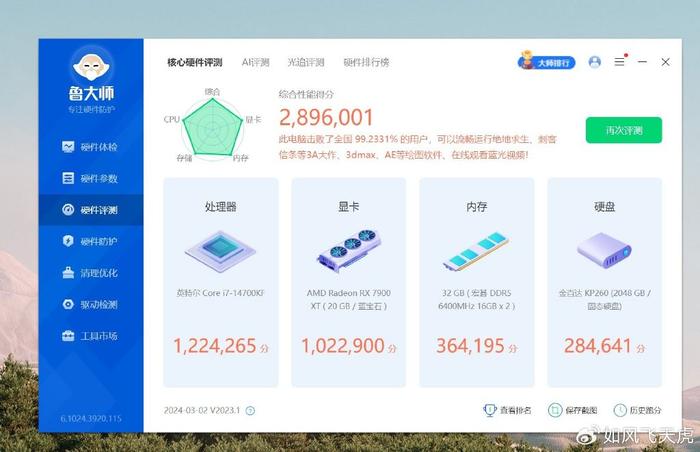Click the memory stick illustration
This screenshot has width=700, height=452.
tap(476, 251)
